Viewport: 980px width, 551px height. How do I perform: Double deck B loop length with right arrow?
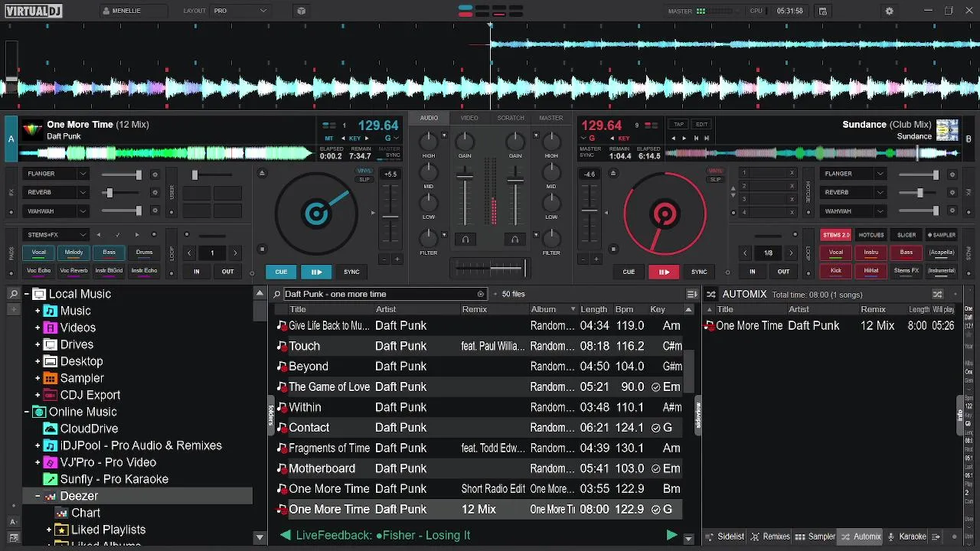click(x=791, y=253)
